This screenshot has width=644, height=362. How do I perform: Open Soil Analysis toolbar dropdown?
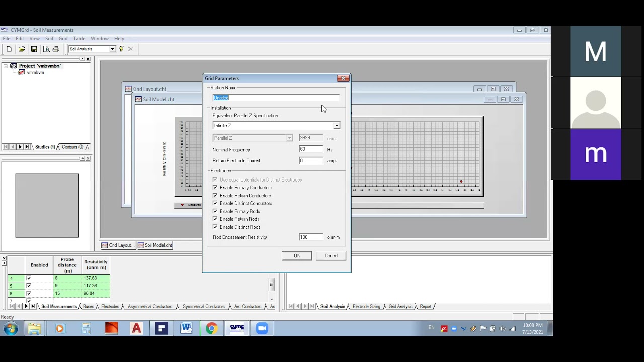tap(112, 49)
